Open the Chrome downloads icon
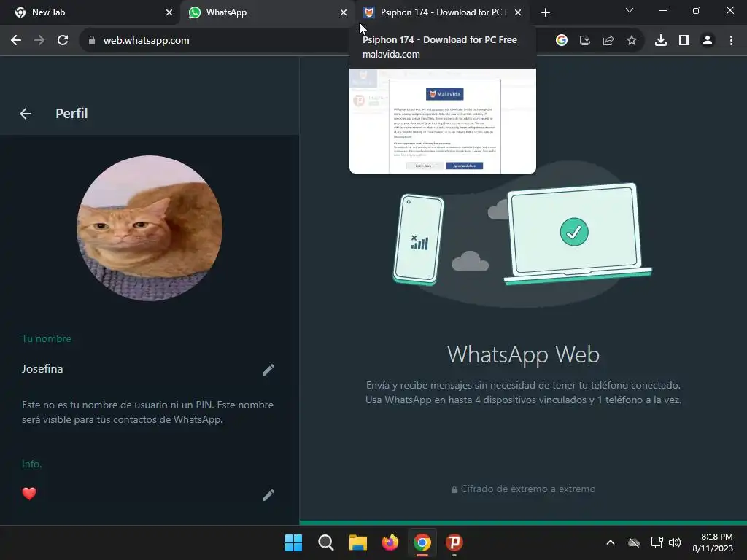747x560 pixels. click(661, 41)
